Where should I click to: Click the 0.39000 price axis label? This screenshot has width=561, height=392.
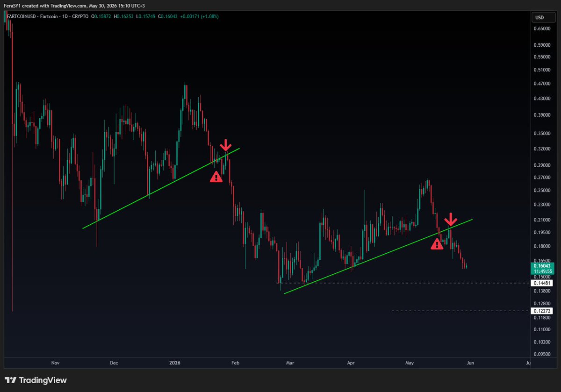coord(542,115)
